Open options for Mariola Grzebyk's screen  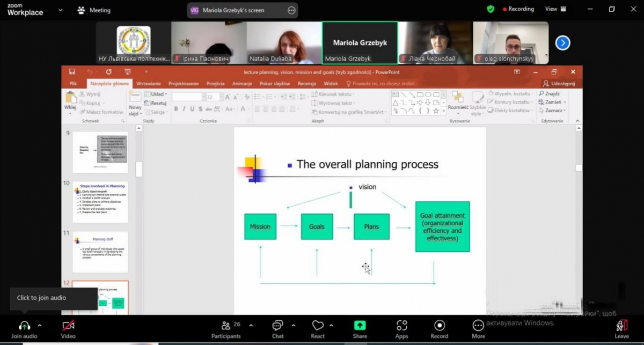291,10
